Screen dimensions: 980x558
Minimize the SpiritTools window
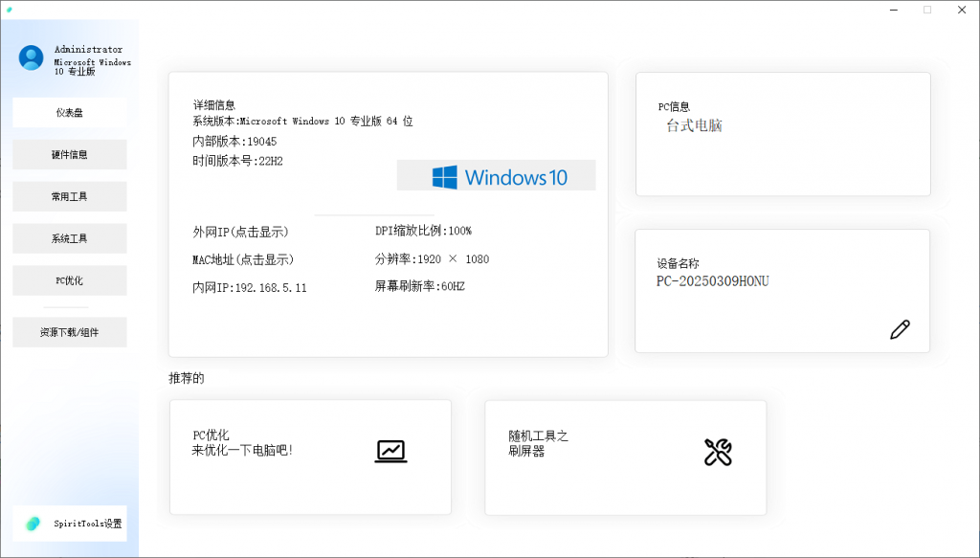point(893,10)
